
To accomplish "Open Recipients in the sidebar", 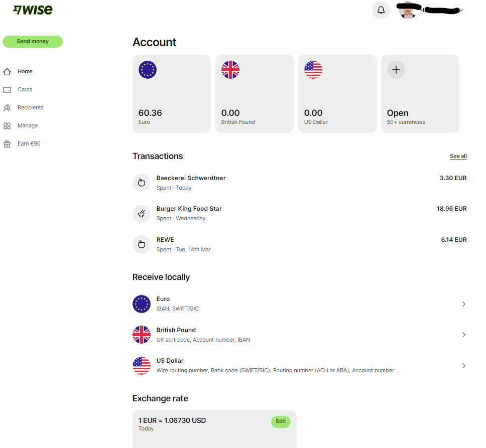I will [x=30, y=107].
